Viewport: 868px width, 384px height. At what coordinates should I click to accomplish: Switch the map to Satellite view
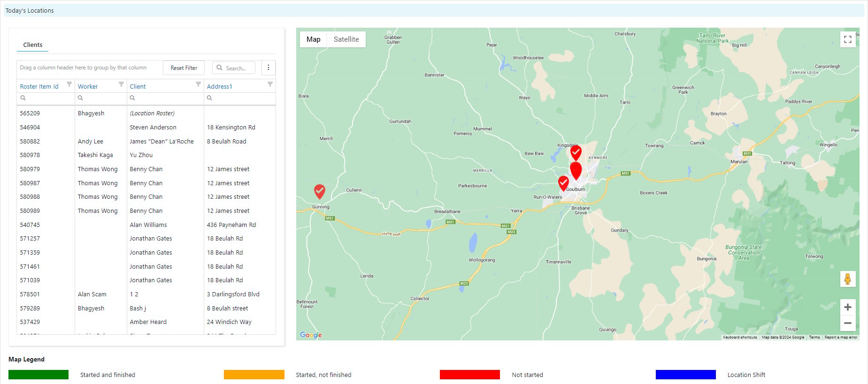point(346,39)
